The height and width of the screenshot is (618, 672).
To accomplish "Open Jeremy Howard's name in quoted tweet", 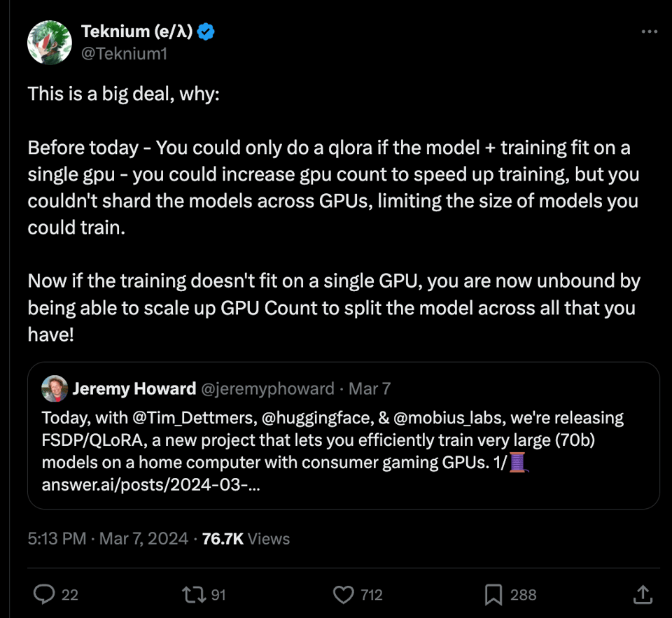I will pos(134,388).
